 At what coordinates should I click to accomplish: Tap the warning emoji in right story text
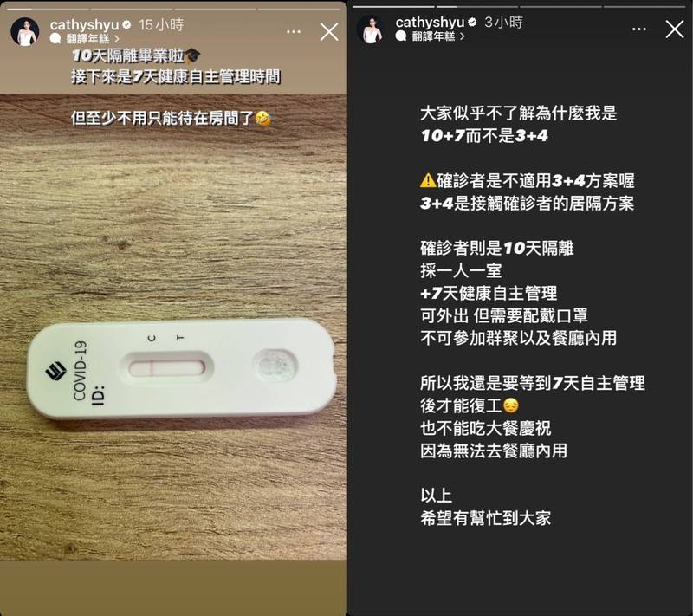pyautogui.click(x=428, y=181)
